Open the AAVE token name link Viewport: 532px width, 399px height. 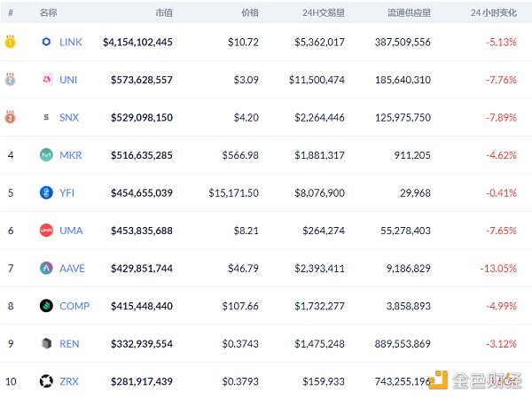click(73, 268)
